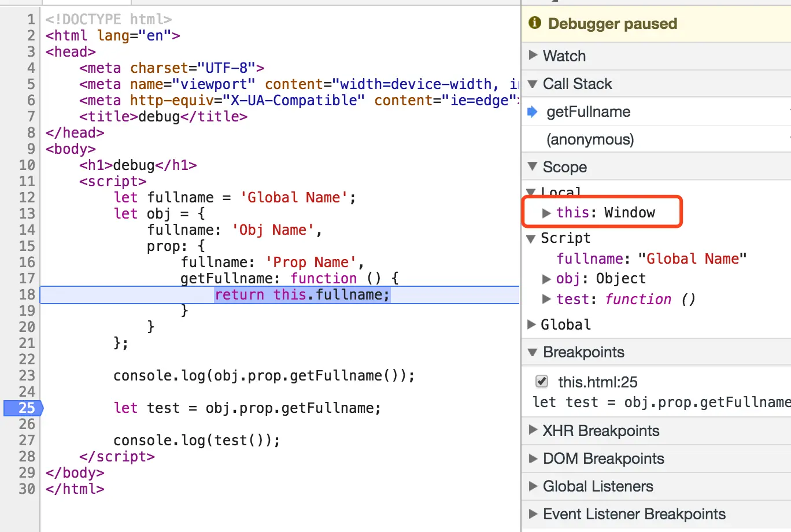
Task: Collapse the Call Stack section
Action: (x=533, y=84)
